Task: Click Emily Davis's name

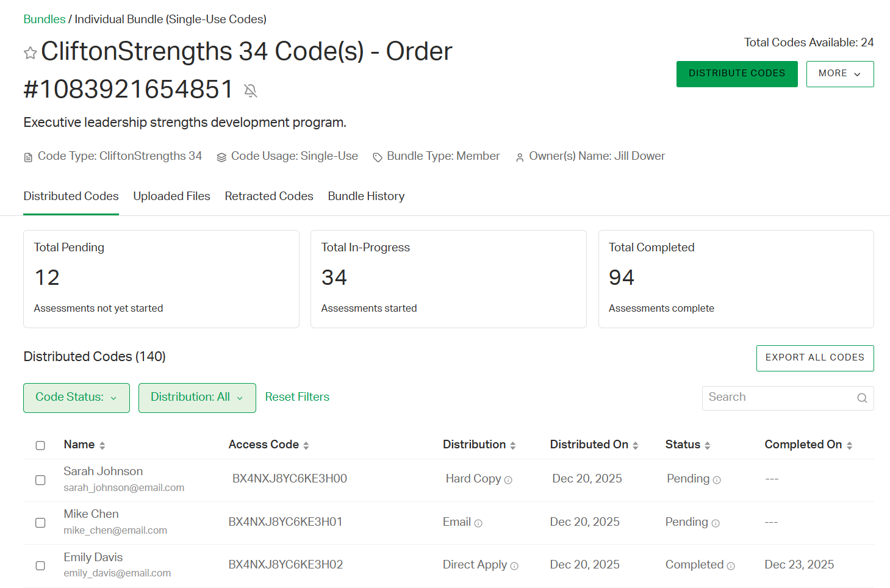Action: (93, 558)
